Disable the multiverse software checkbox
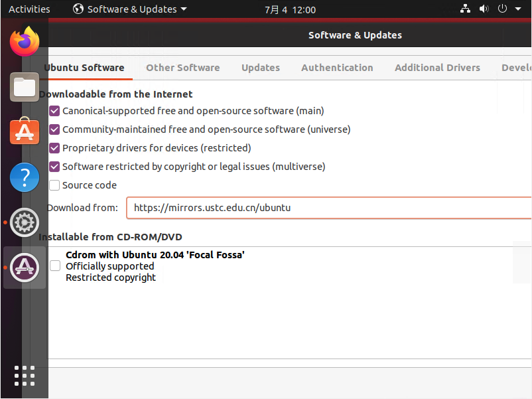 point(54,167)
